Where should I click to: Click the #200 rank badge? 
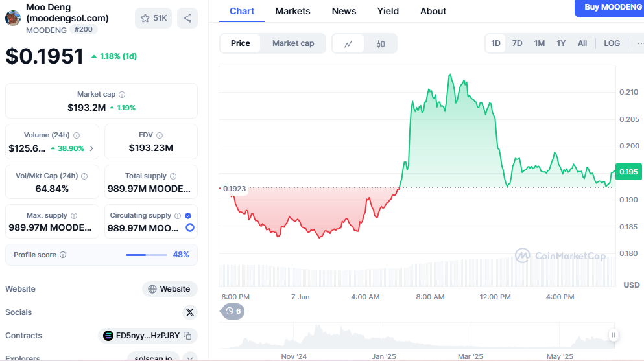pyautogui.click(x=84, y=30)
